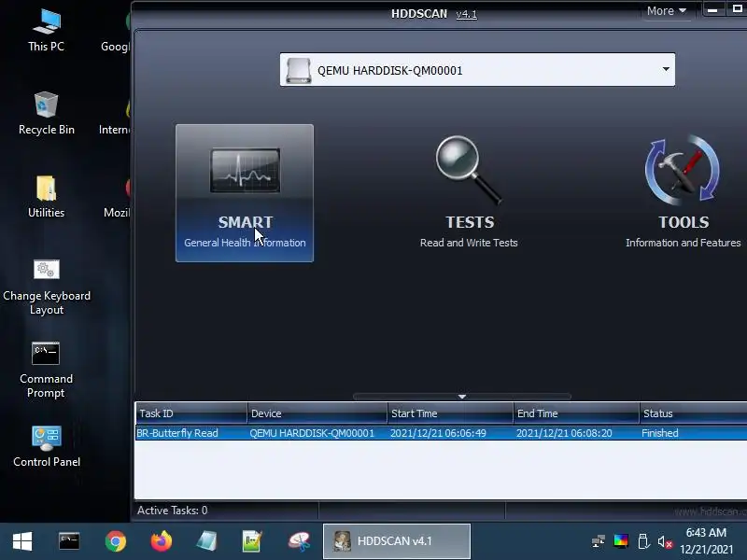This screenshot has height=560, width=747.
Task: Open the green checklist taskbar app
Action: [252, 541]
